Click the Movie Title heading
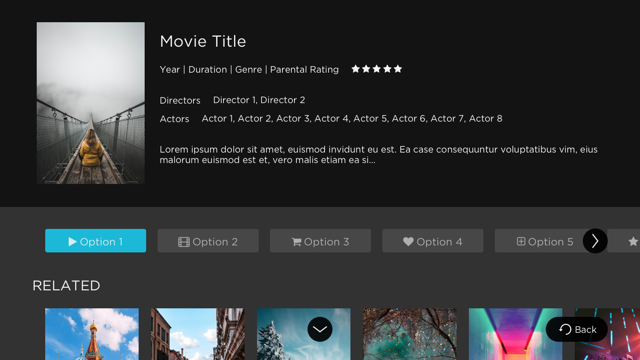 pyautogui.click(x=203, y=41)
